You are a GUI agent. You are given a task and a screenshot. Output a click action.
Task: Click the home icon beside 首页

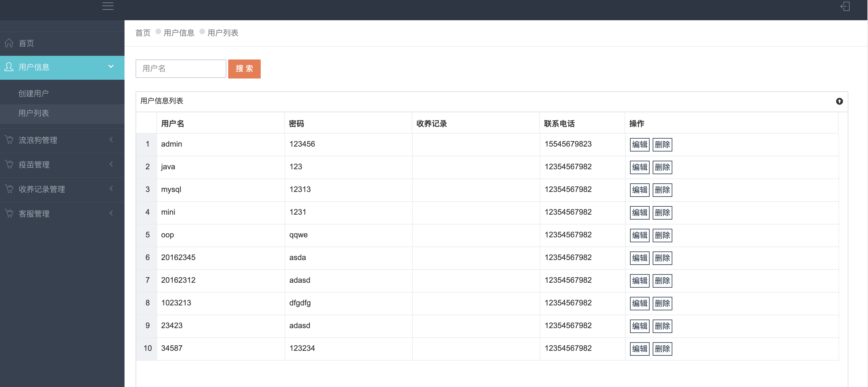tap(9, 43)
